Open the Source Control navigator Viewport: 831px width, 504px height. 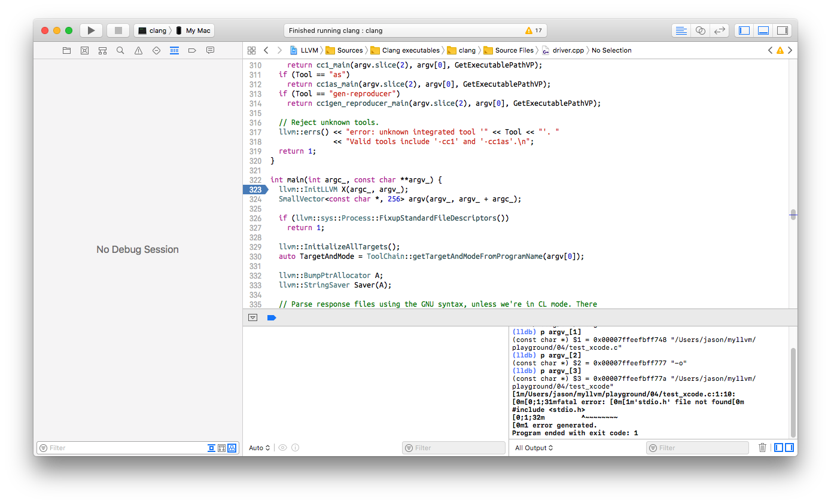click(84, 51)
